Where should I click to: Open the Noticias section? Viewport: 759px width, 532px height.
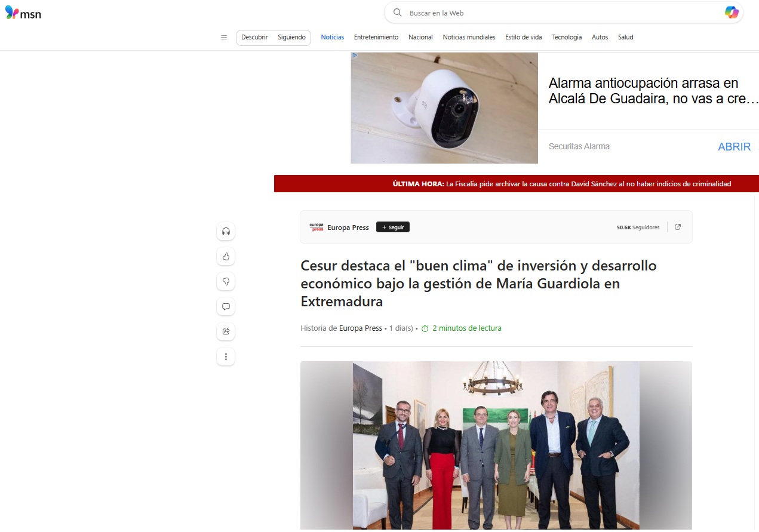[333, 37]
